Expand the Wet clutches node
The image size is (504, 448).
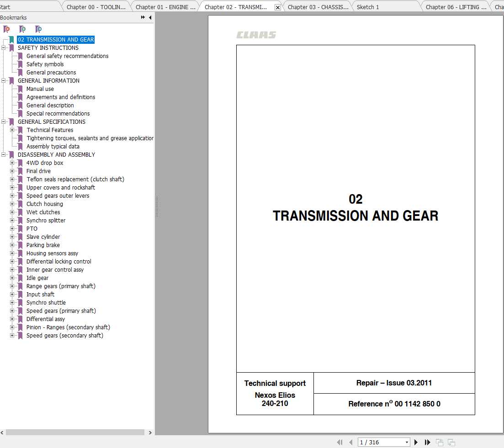pyautogui.click(x=12, y=212)
